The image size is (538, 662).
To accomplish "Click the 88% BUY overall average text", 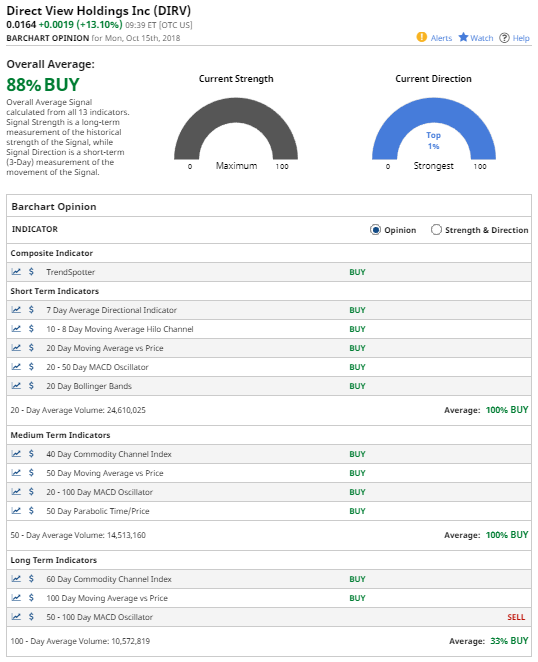I will point(43,85).
